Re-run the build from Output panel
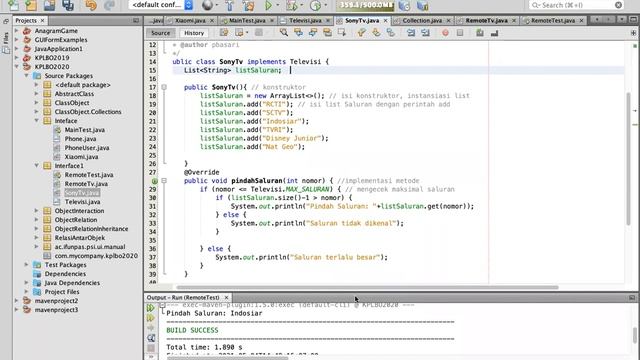640x360 pixels. coord(151,308)
